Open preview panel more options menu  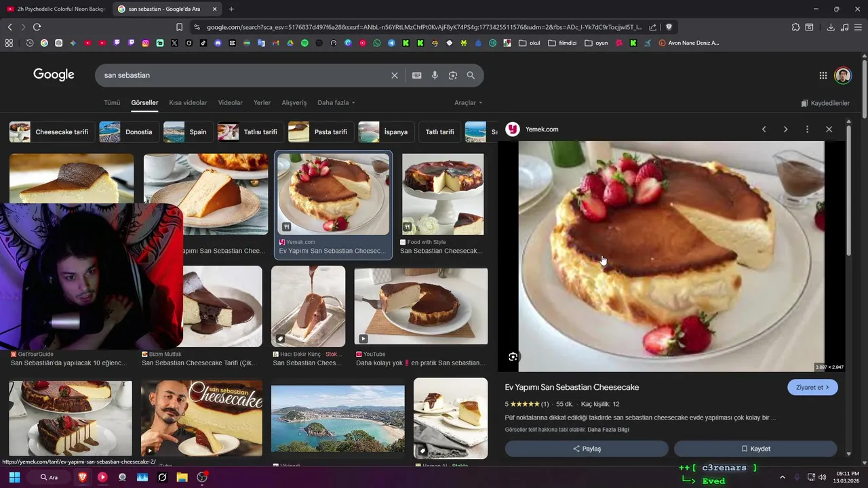807,129
